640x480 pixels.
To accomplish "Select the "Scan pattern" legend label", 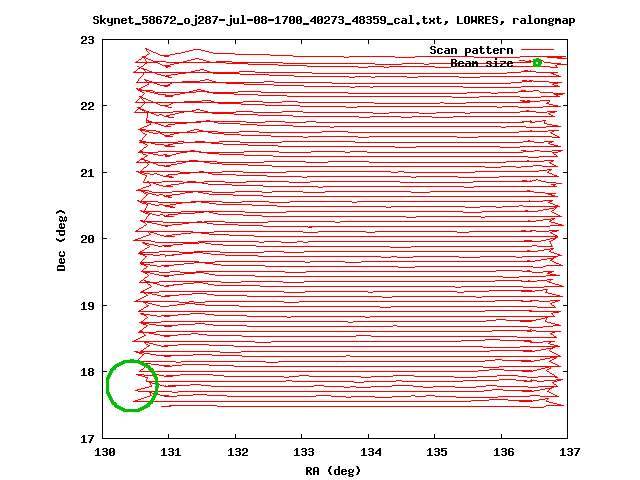I will pyautogui.click(x=471, y=50).
